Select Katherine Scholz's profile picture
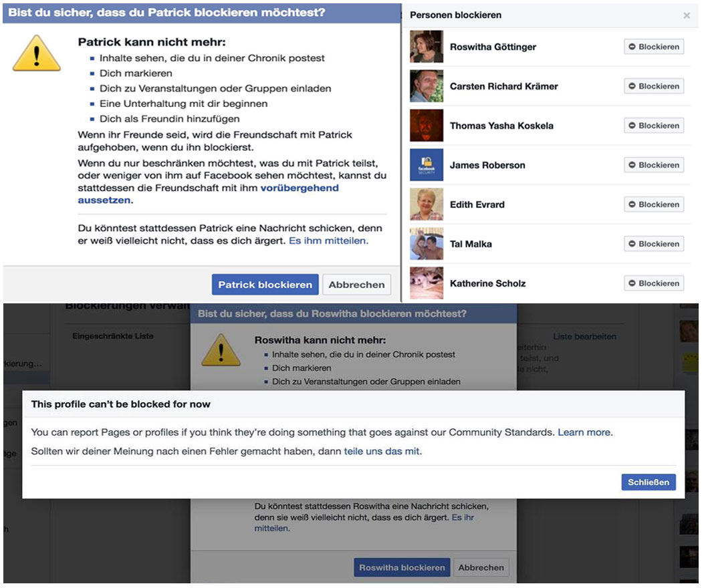 point(427,283)
